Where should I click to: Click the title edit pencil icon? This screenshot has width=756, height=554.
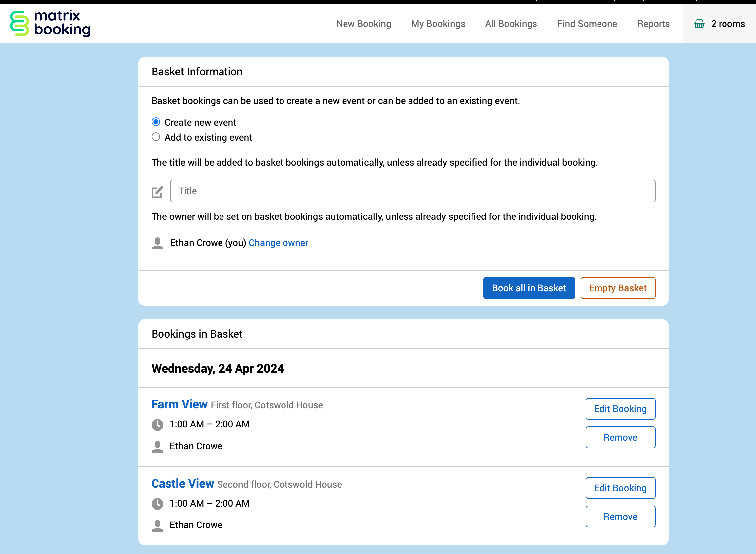click(157, 192)
